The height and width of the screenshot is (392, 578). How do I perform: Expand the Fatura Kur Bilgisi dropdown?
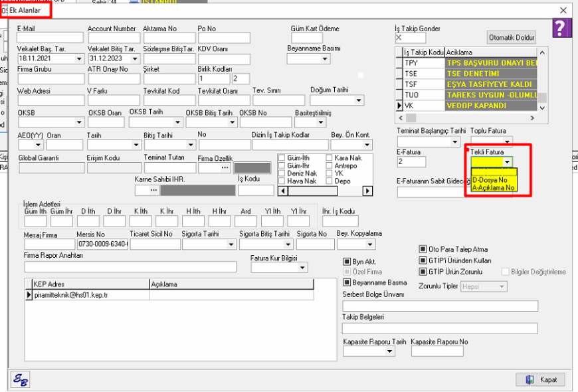click(302, 268)
